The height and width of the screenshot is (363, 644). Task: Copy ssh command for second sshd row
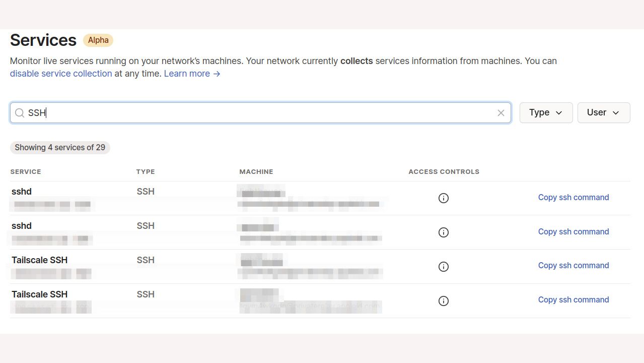(x=574, y=231)
